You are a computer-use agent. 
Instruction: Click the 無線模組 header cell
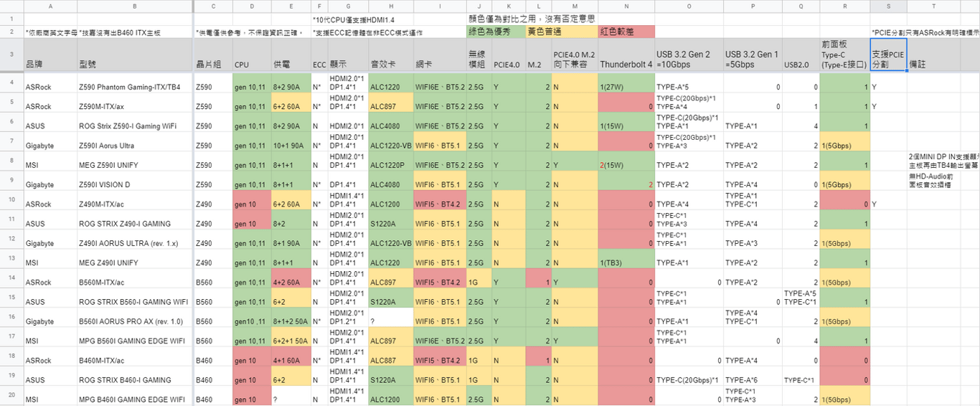point(479,55)
